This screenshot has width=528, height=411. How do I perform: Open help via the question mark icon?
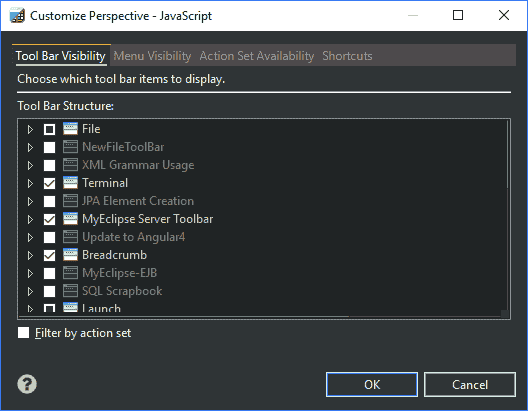click(x=27, y=384)
